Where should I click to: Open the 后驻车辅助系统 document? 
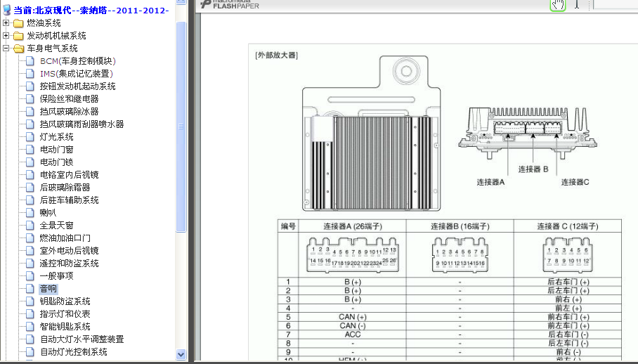pyautogui.click(x=69, y=200)
